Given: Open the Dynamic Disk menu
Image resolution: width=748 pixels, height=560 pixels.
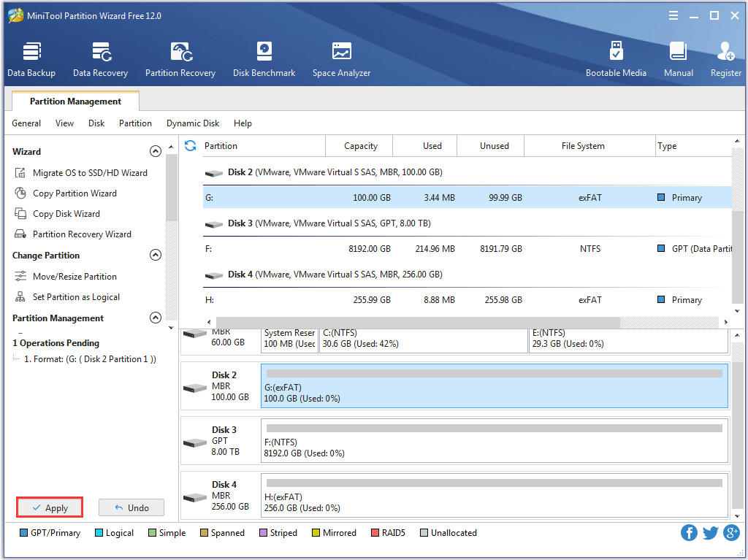Looking at the screenshot, I should coord(193,123).
